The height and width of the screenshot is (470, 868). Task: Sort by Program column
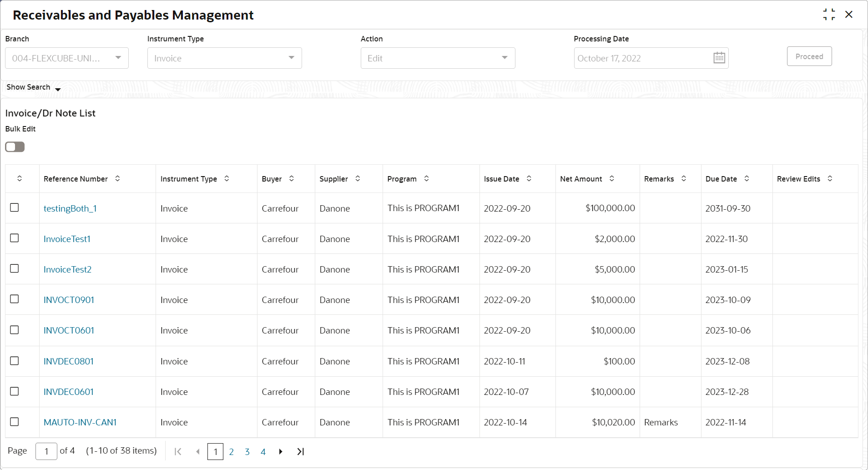426,178
